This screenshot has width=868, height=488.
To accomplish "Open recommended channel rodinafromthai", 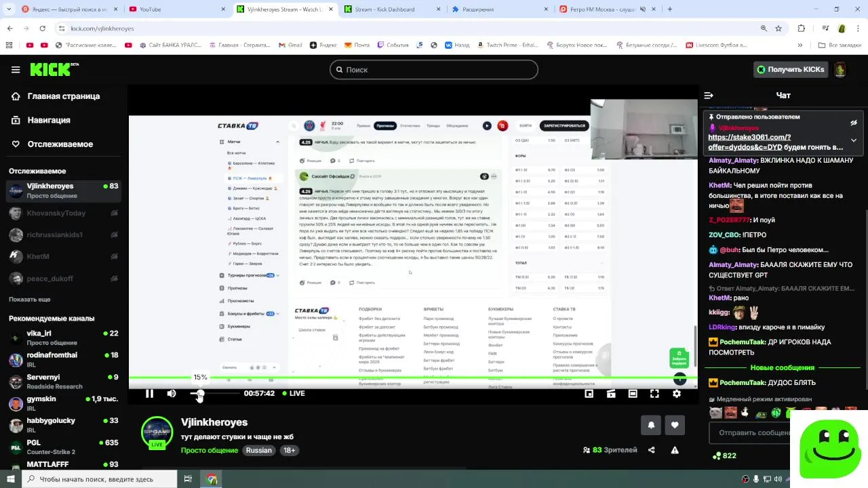I will (63, 359).
